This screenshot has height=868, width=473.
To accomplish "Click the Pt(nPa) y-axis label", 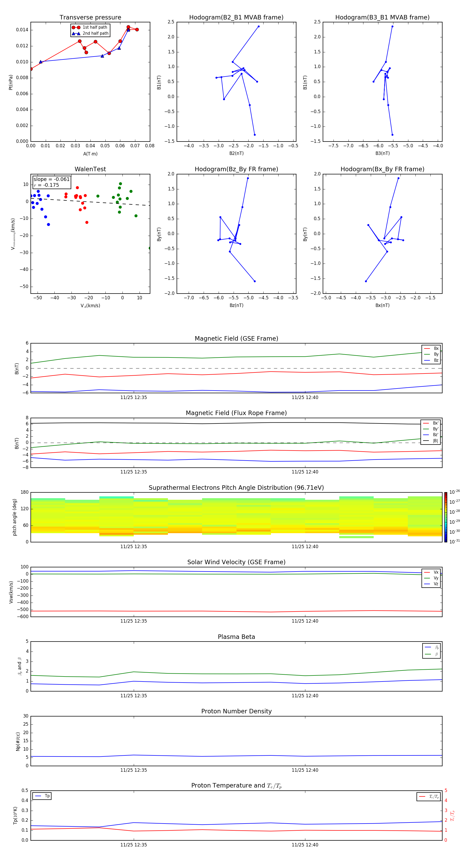I will click(11, 82).
